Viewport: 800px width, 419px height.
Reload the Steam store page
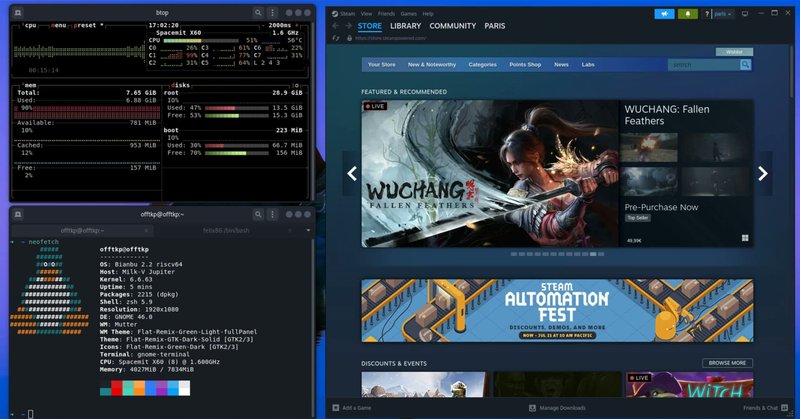tap(336, 38)
